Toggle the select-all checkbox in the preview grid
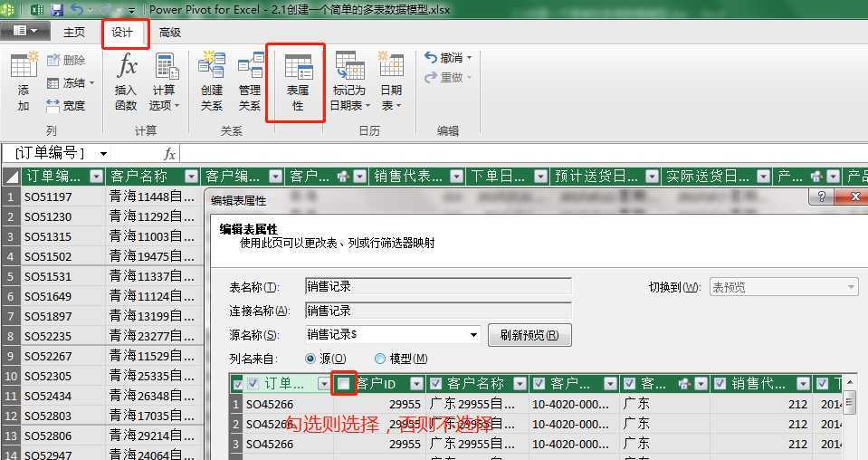The width and height of the screenshot is (868, 460). (237, 384)
